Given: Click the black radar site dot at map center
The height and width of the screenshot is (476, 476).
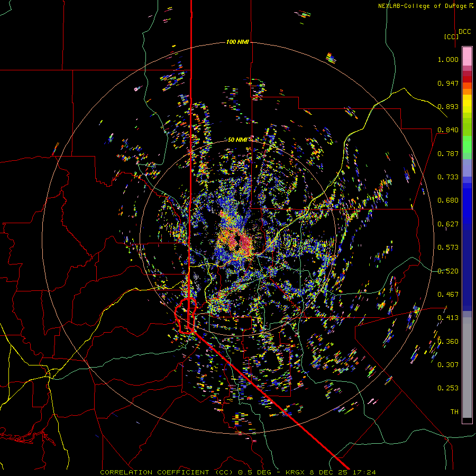Looking at the screenshot, I should [239, 239].
